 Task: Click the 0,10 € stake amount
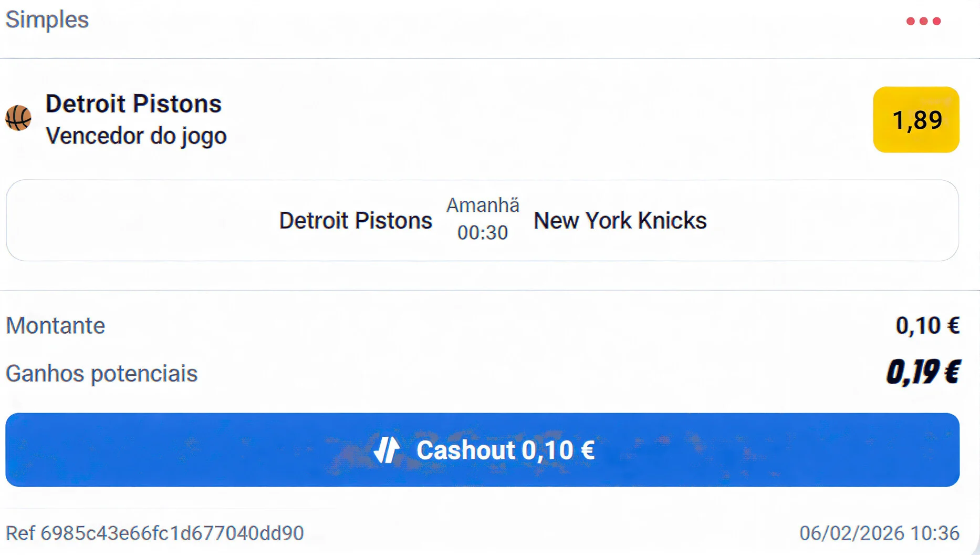(x=927, y=326)
